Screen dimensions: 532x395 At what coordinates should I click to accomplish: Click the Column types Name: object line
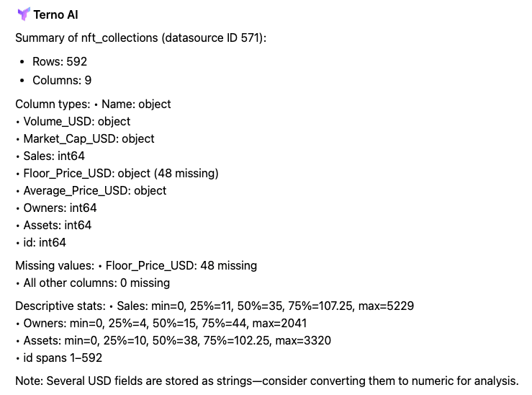93,104
